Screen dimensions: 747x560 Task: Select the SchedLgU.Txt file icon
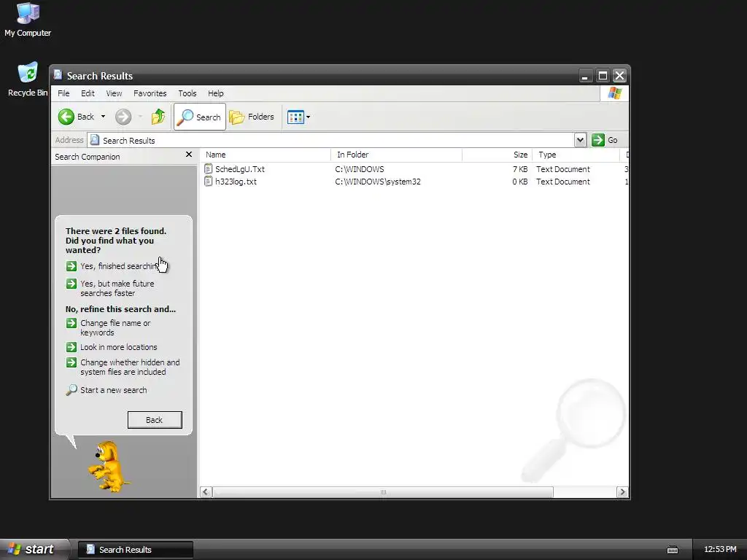(x=208, y=168)
